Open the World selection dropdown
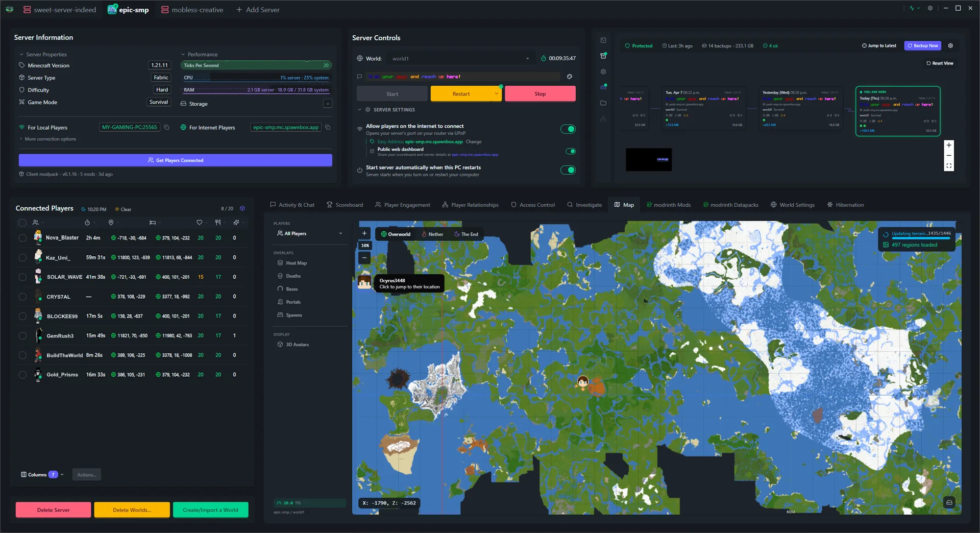Screen dimensions: 980x533 pos(527,58)
